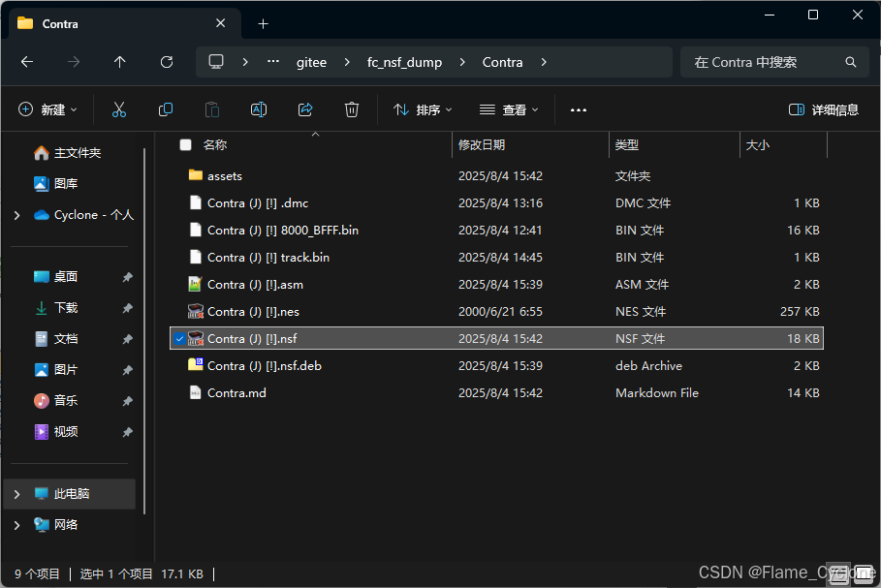
Task: Open the Sort (排序) dropdown
Action: tap(423, 110)
